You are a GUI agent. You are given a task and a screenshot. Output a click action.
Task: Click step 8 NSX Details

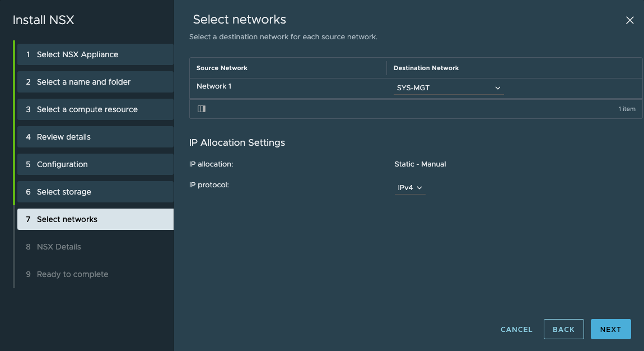(95, 247)
